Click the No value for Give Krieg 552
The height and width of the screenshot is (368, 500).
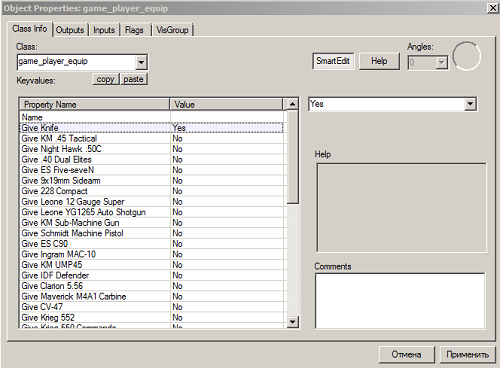point(177,318)
